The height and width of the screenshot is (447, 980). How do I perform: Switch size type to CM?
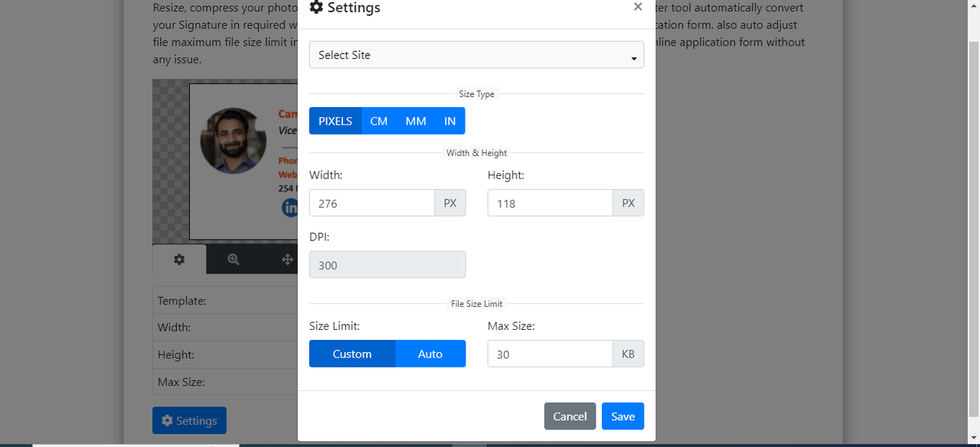click(378, 121)
